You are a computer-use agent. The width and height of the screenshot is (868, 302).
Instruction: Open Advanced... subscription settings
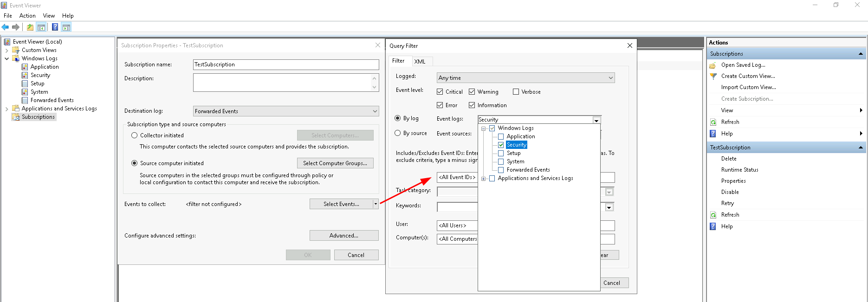344,236
